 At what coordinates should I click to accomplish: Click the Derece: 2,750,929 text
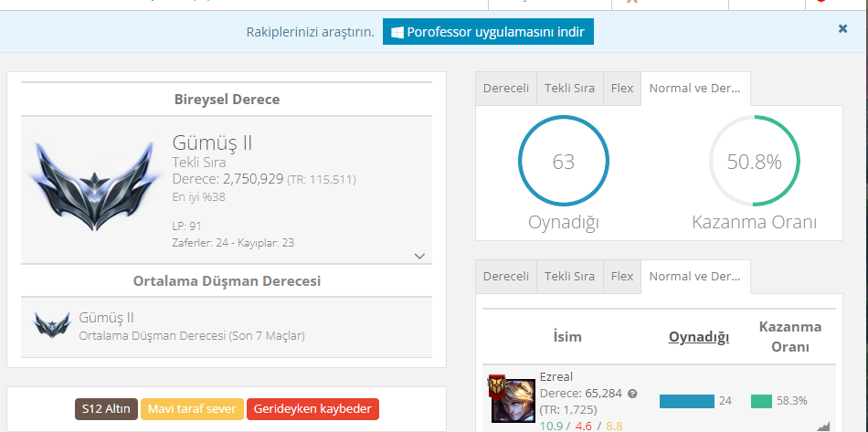228,179
